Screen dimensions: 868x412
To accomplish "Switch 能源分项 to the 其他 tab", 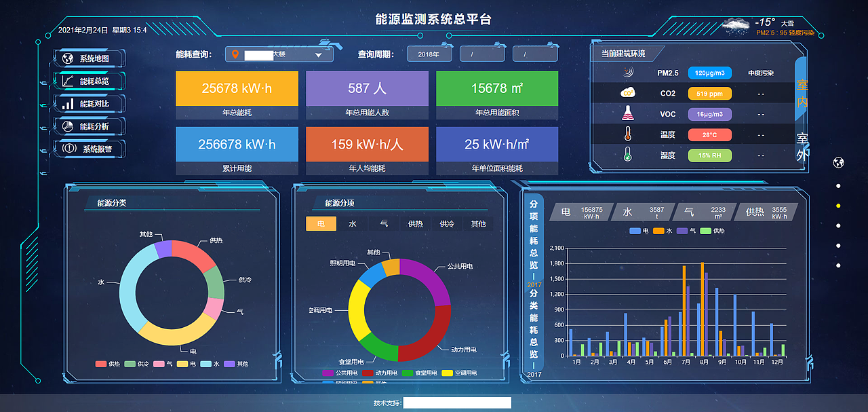I will point(478,223).
